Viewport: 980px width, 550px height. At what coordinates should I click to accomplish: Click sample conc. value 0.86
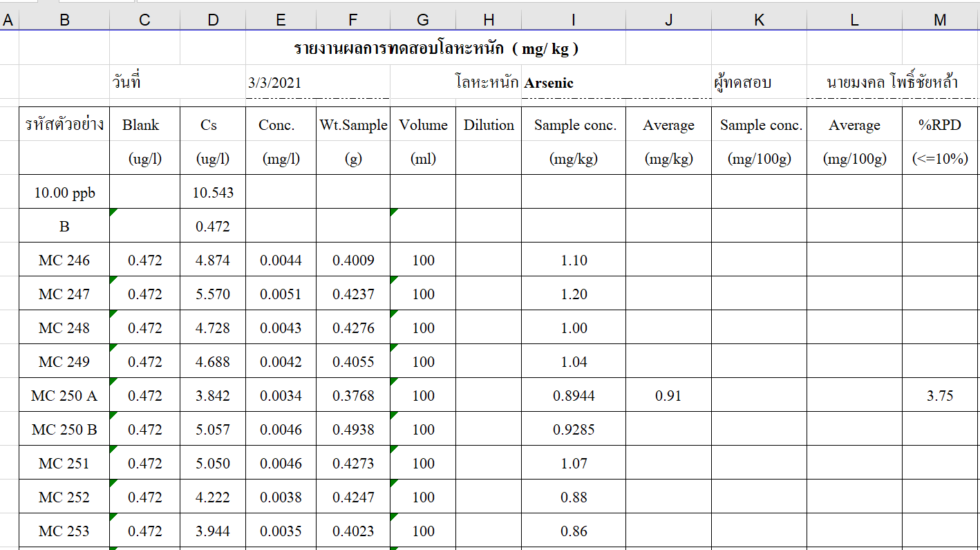574,531
